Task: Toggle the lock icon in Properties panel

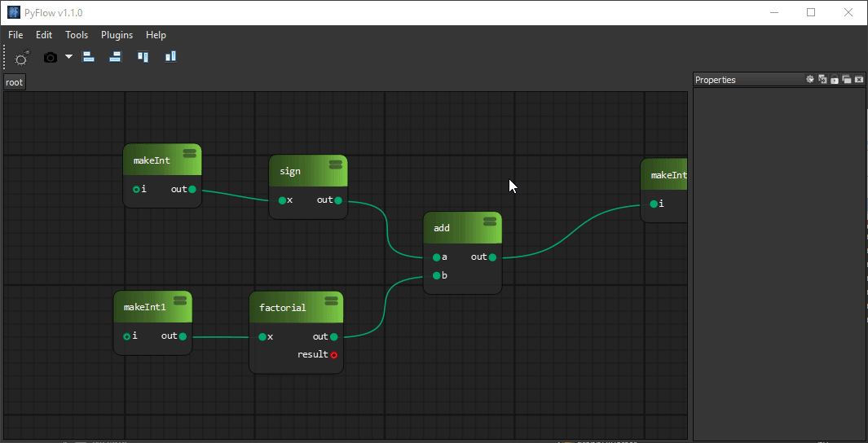Action: point(835,79)
